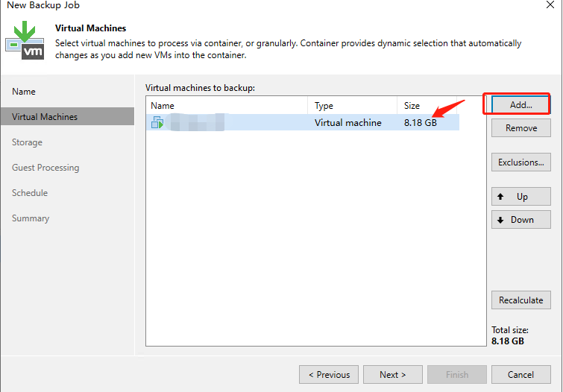This screenshot has width=563, height=392.
Task: Move the VM Down in the list
Action: pos(520,220)
